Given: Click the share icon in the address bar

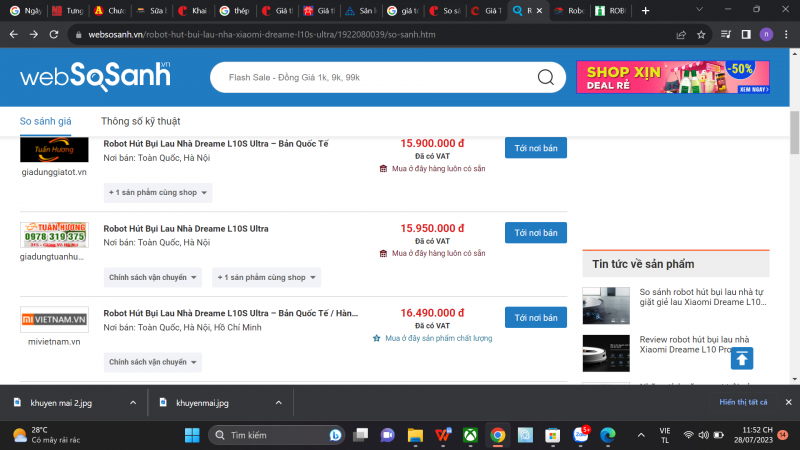Looking at the screenshot, I should pos(681,34).
